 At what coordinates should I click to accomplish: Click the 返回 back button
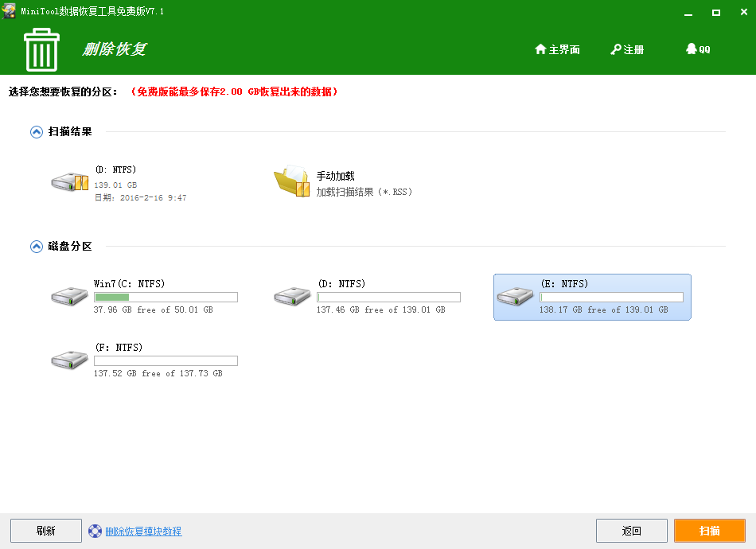[632, 531]
